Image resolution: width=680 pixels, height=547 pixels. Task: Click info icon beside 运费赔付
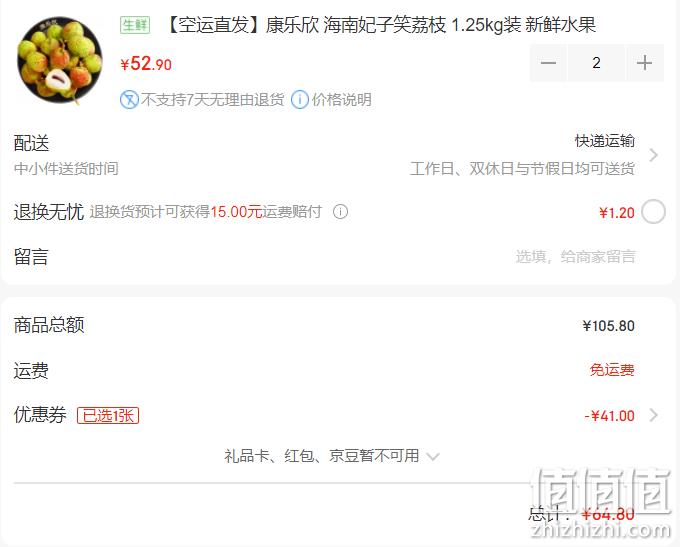[x=340, y=212]
